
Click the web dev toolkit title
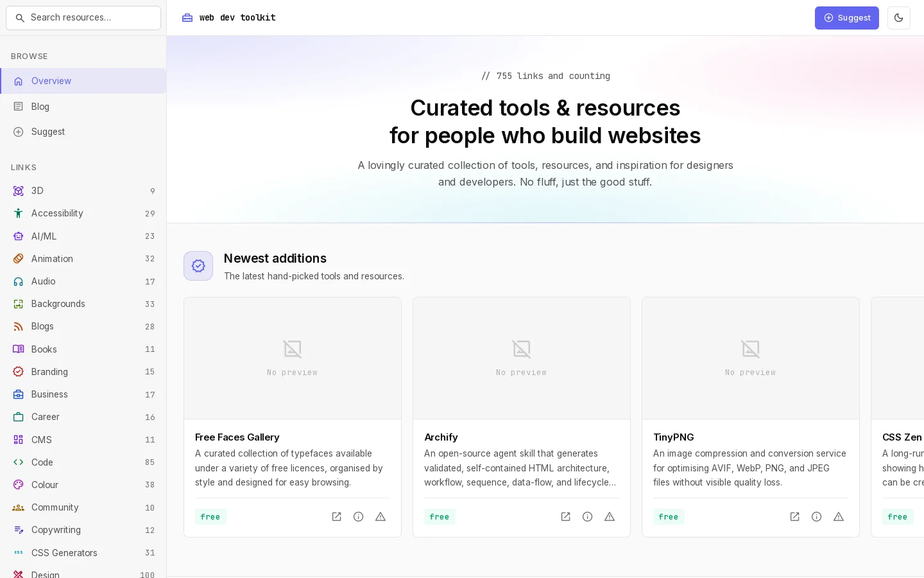pyautogui.click(x=237, y=18)
